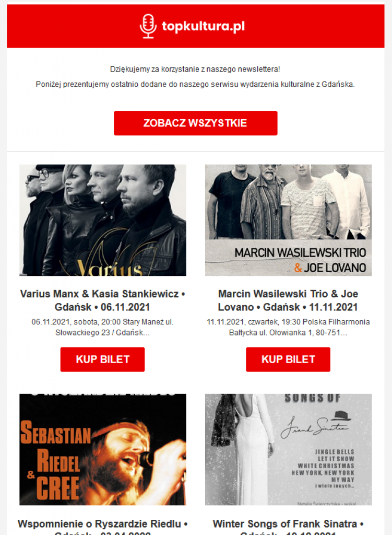Screen dimensions: 392x535
Task: Click the hat icon above the Sinatra signature
Action: 341,415
